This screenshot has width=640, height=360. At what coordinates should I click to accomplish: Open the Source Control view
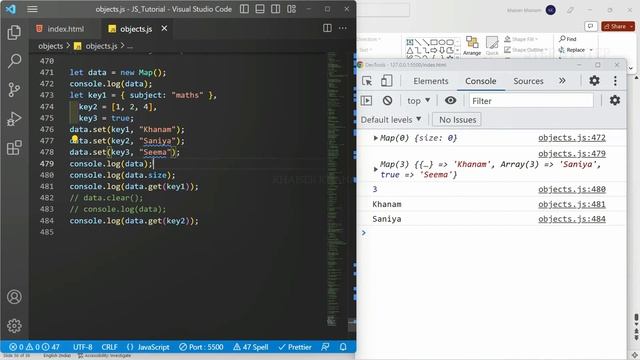pyautogui.click(x=14, y=90)
